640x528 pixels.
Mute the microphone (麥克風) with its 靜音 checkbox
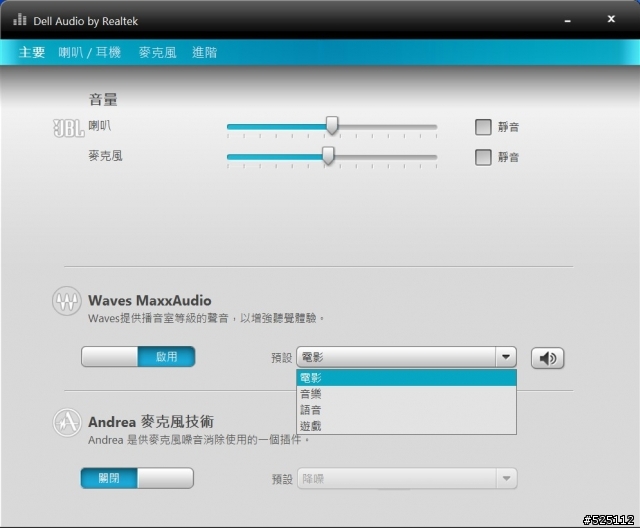[483, 157]
